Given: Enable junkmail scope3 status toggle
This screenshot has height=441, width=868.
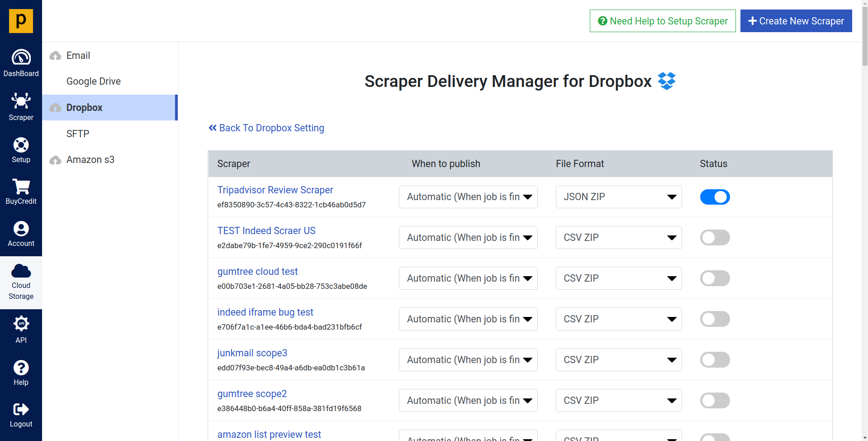Looking at the screenshot, I should 715,360.
